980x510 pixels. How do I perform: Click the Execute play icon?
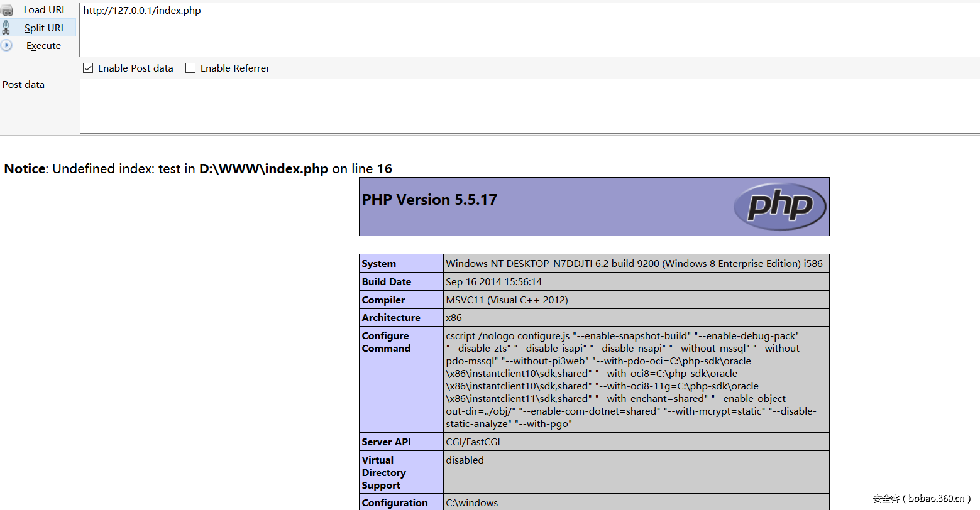6,45
